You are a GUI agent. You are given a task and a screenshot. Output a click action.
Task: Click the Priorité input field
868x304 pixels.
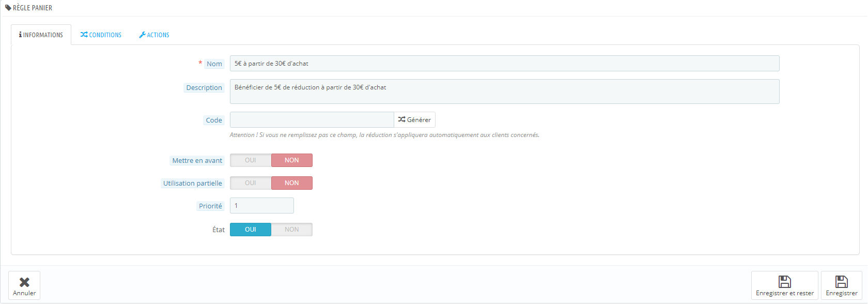click(262, 205)
